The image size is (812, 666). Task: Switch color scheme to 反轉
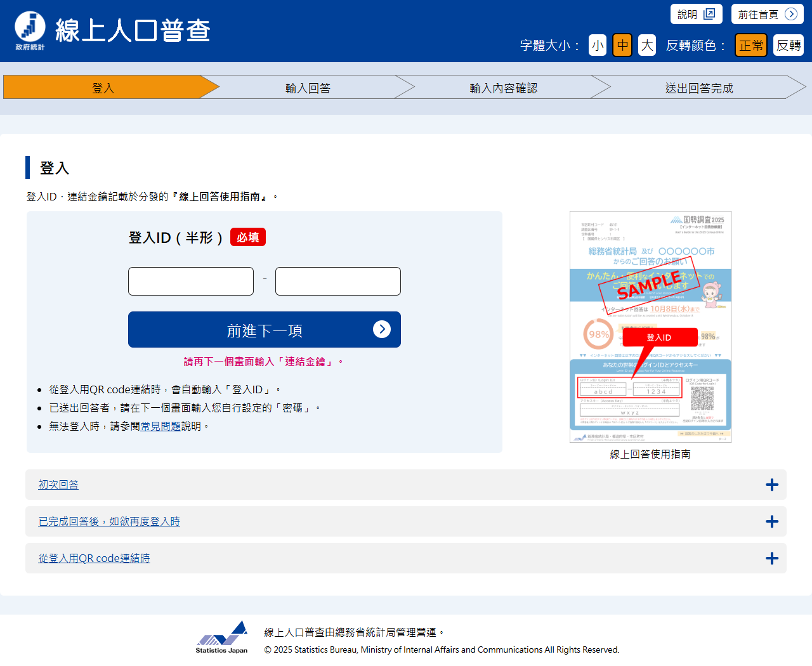(788, 45)
